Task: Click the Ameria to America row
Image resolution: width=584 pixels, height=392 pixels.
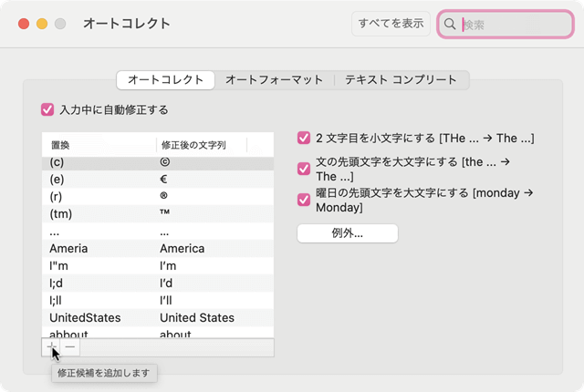Action: pyautogui.click(x=157, y=248)
